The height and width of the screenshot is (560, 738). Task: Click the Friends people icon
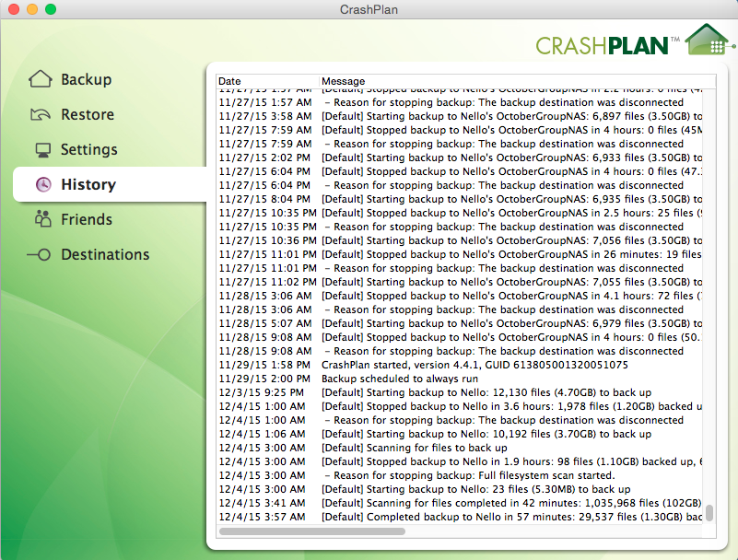click(x=42, y=219)
